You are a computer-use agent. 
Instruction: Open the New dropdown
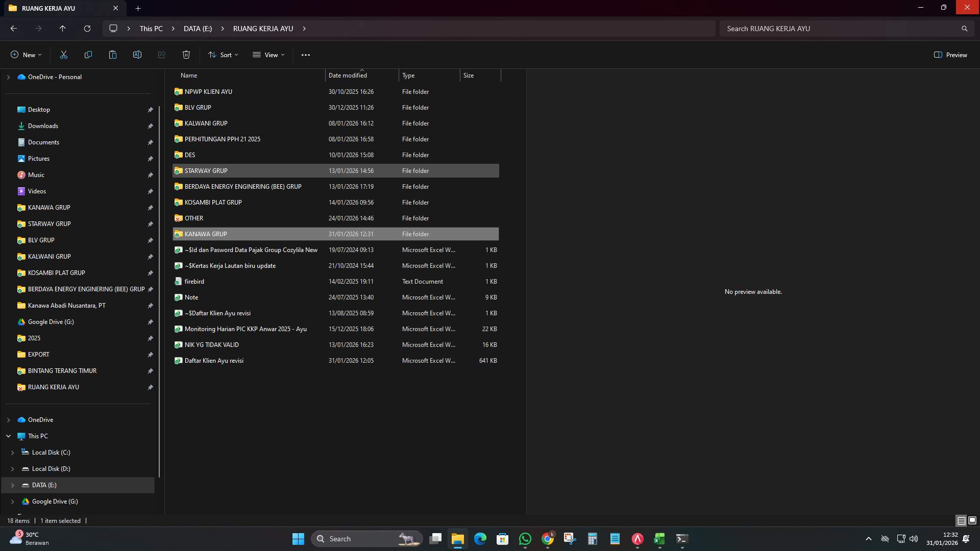coord(26,55)
